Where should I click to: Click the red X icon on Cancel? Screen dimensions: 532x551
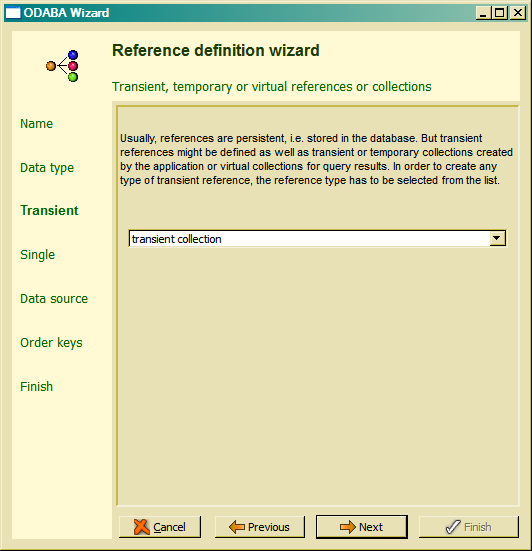pyautogui.click(x=142, y=527)
